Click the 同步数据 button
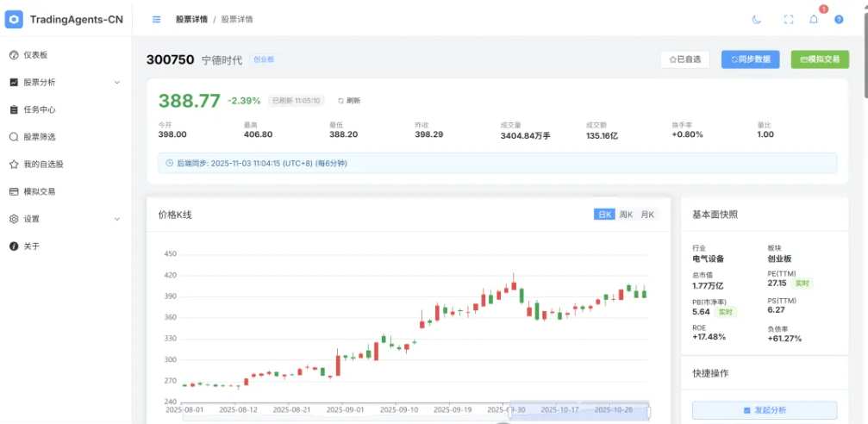 tap(750, 59)
